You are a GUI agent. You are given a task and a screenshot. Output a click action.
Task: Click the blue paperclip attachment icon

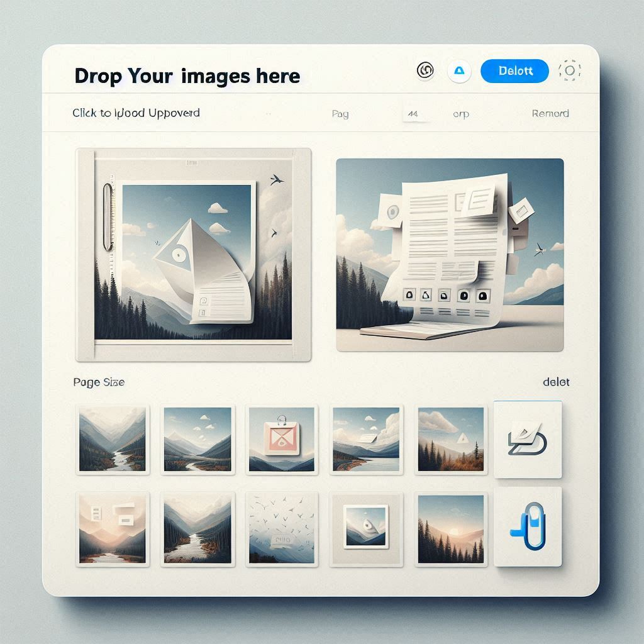click(527, 526)
